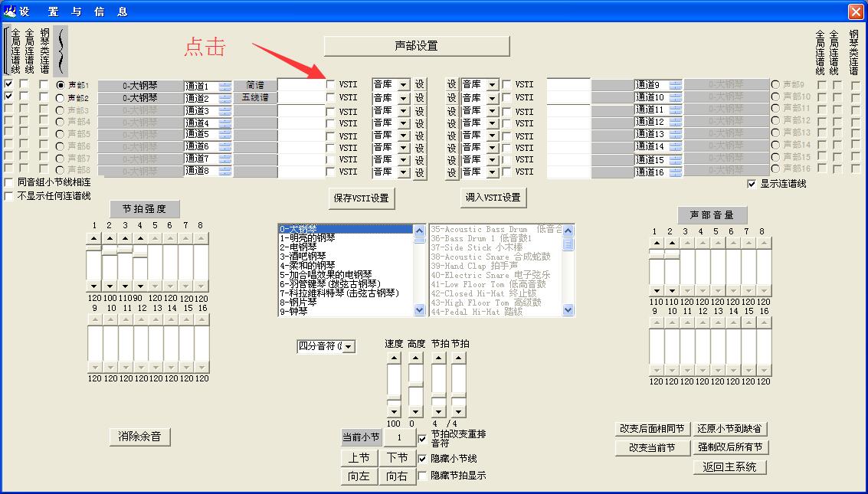The height and width of the screenshot is (494, 868).
Task: Click the brace staff connector icon
Action: click(x=61, y=51)
